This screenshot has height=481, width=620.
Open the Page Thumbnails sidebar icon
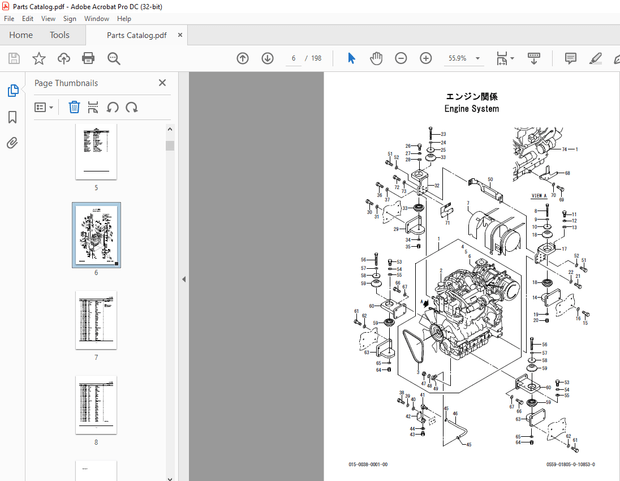(x=13, y=91)
